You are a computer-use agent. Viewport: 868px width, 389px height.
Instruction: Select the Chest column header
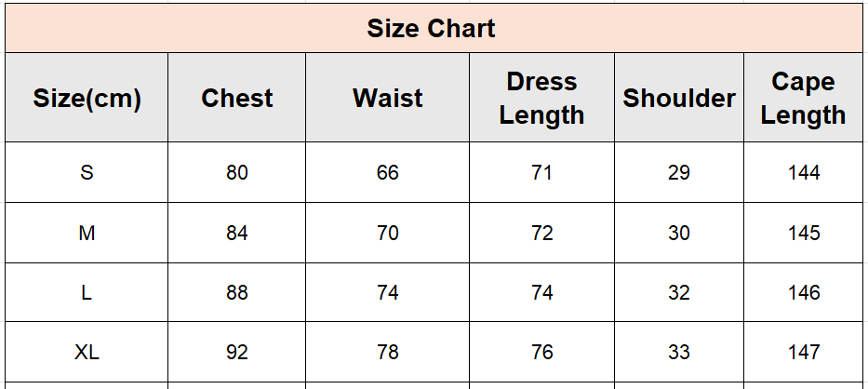(x=237, y=98)
